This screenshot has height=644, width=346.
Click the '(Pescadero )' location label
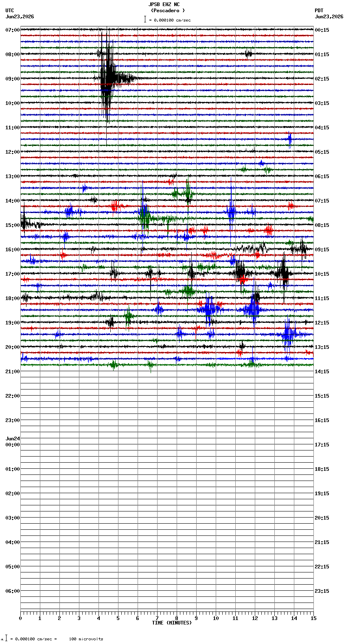pyautogui.click(x=168, y=11)
